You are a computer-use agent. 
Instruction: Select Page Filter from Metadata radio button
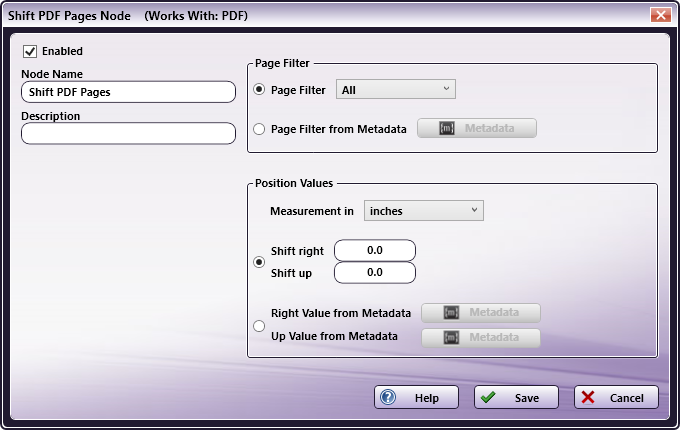coord(259,129)
